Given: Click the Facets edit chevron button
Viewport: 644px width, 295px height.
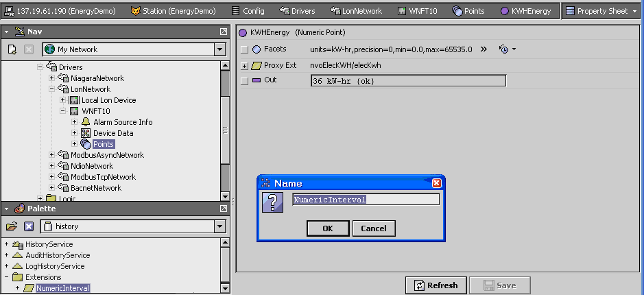Looking at the screenshot, I should (x=484, y=49).
